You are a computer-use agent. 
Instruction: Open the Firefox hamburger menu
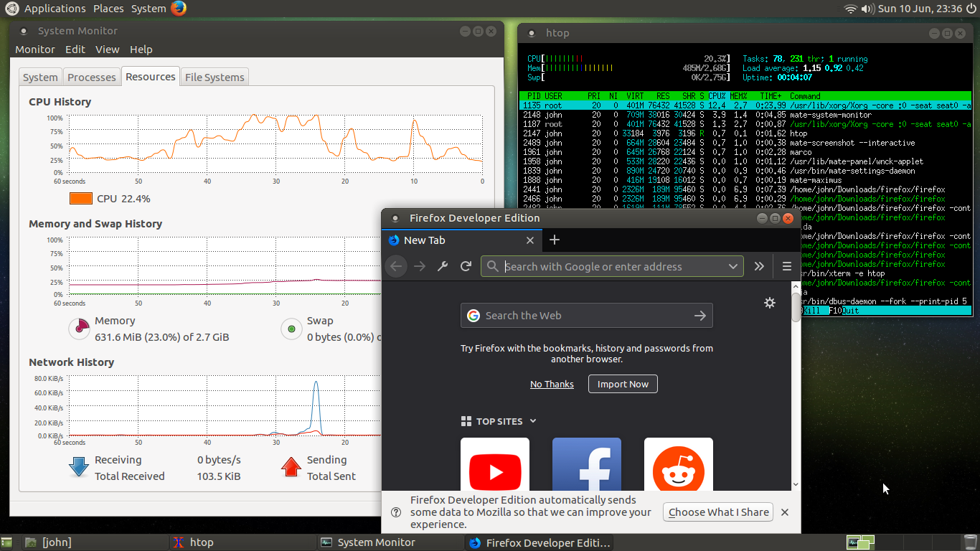point(786,266)
